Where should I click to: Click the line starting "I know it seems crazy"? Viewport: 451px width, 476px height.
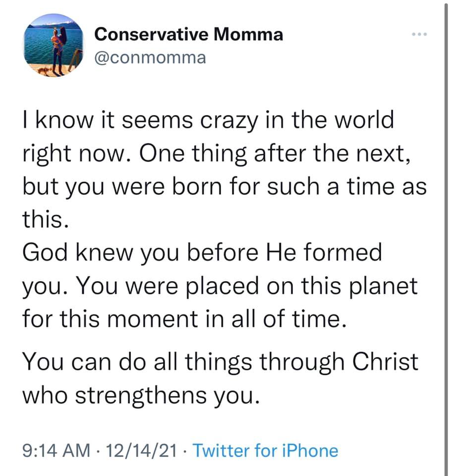[x=208, y=121]
